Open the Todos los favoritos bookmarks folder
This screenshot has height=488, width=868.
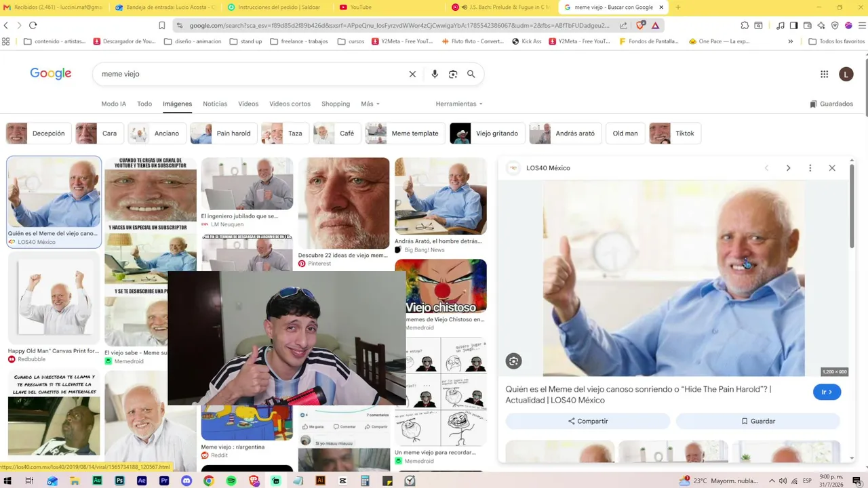pyautogui.click(x=837, y=41)
